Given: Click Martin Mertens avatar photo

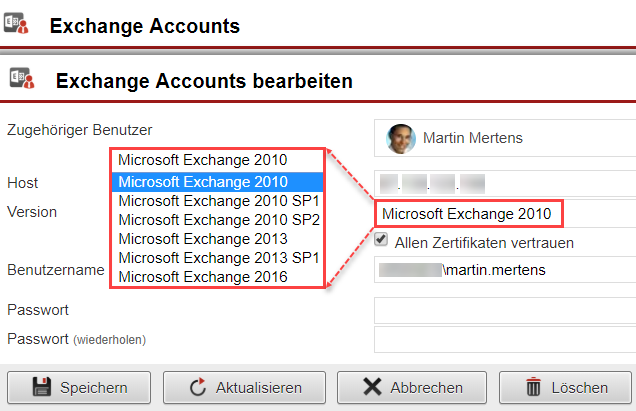Looking at the screenshot, I should [x=401, y=138].
